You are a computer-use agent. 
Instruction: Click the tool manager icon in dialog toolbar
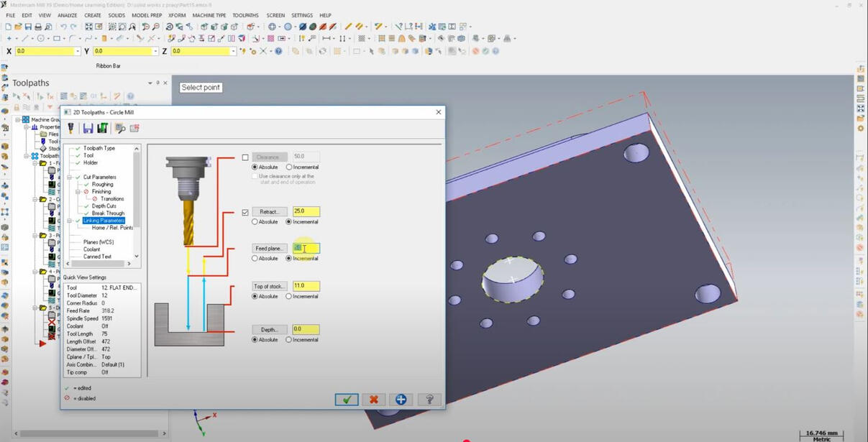pyautogui.click(x=71, y=128)
